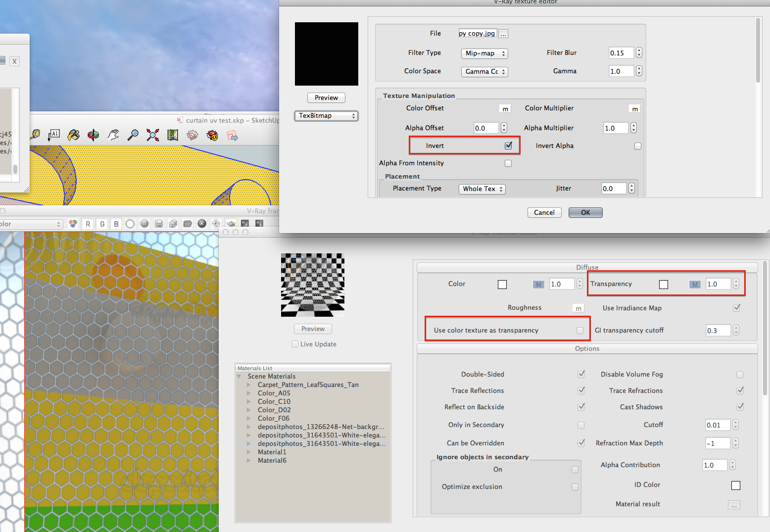Click OK in the texture editor

coord(585,212)
